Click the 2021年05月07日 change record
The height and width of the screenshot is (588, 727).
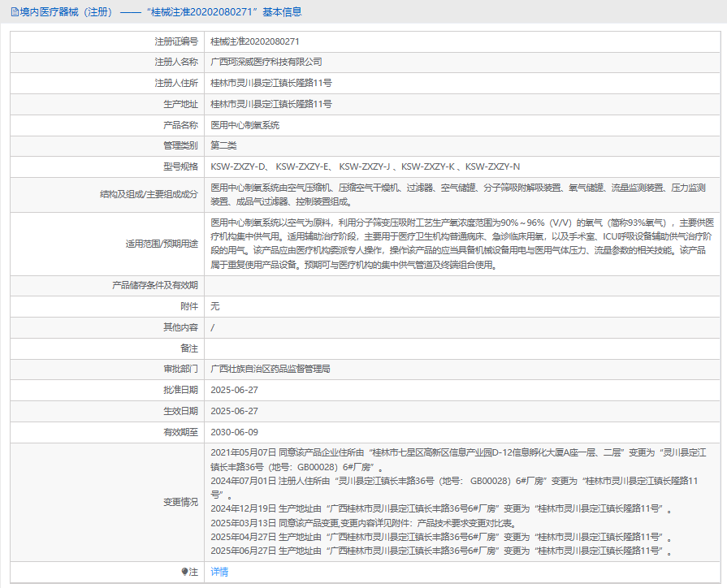458,460
